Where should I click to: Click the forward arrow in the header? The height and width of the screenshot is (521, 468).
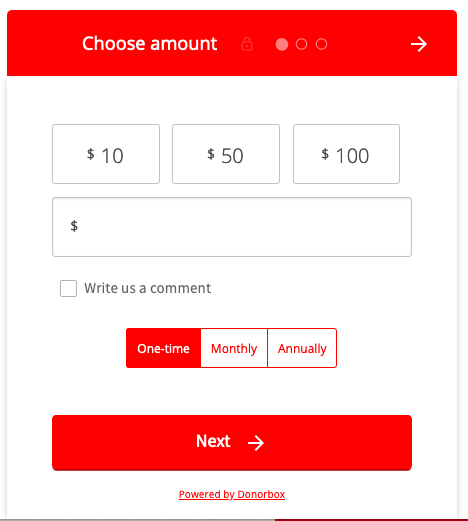(x=419, y=44)
